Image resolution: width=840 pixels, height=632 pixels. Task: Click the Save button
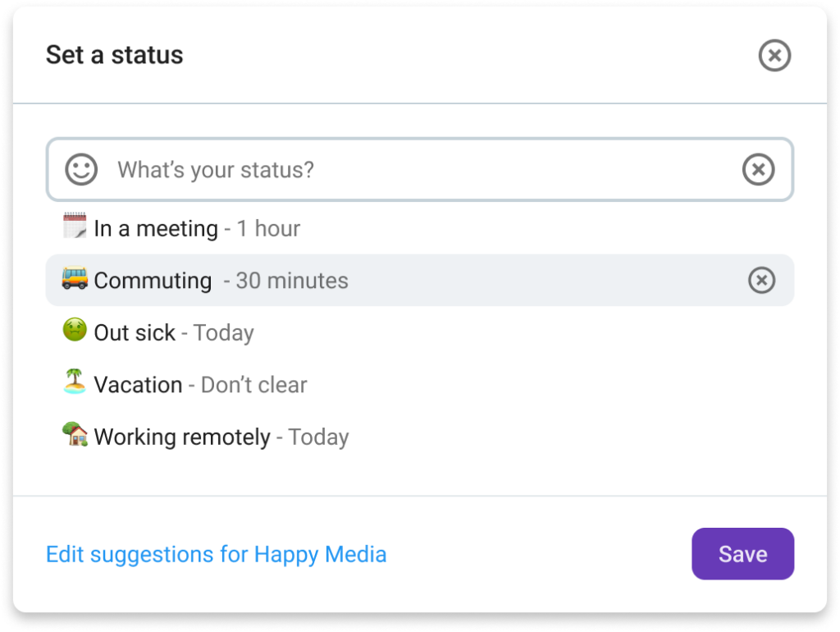[742, 554]
